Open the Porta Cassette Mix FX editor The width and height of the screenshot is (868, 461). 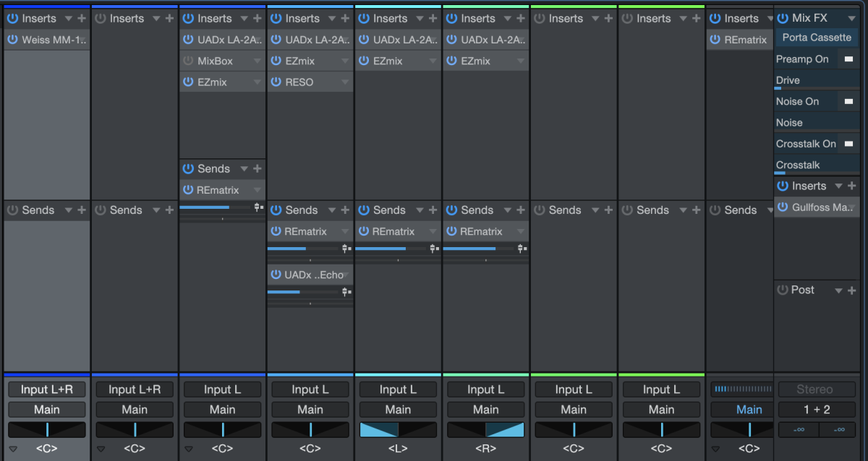816,38
